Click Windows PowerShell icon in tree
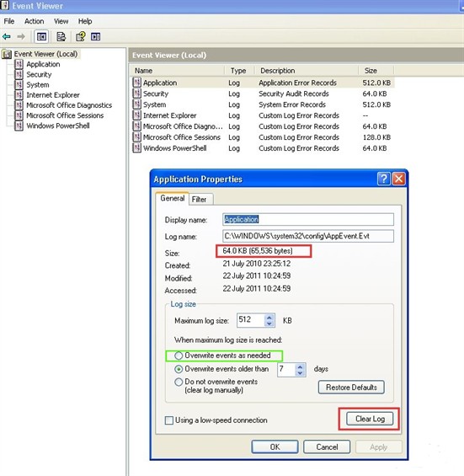Image resolution: width=464 pixels, height=476 pixels. (19, 126)
